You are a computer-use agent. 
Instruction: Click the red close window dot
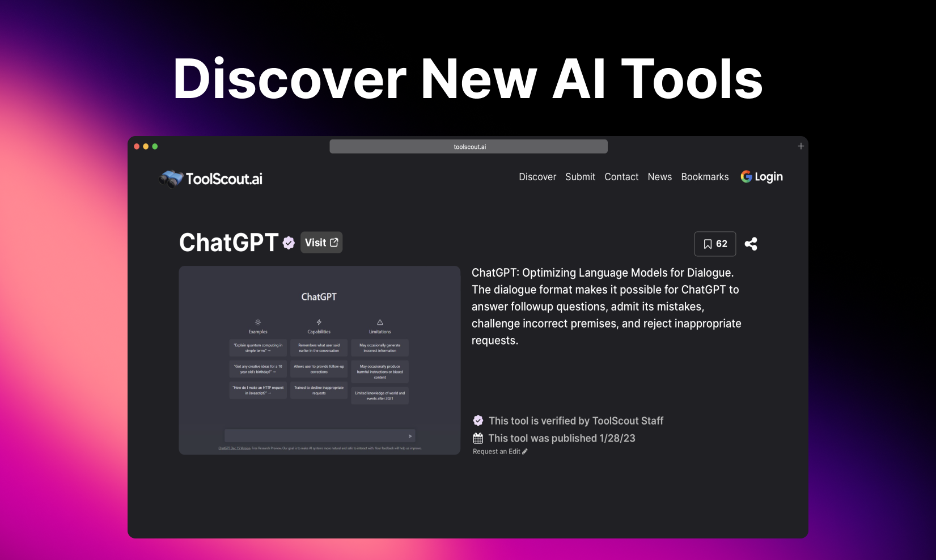[137, 146]
